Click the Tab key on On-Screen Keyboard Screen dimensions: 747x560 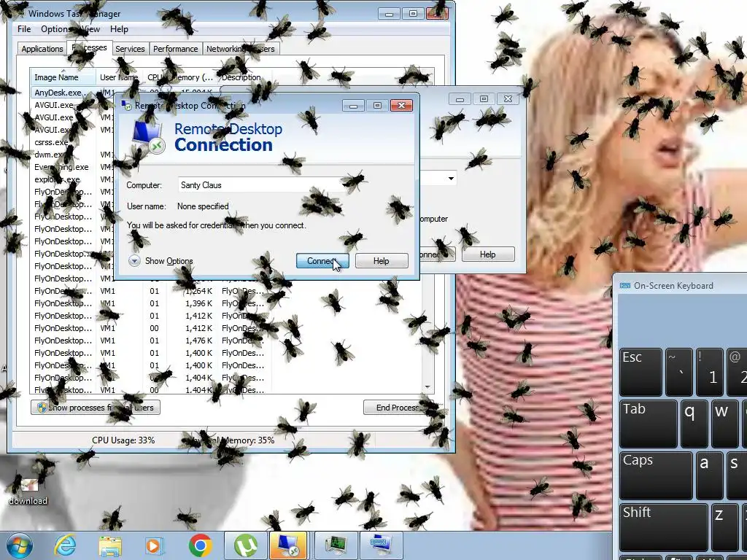649,424
